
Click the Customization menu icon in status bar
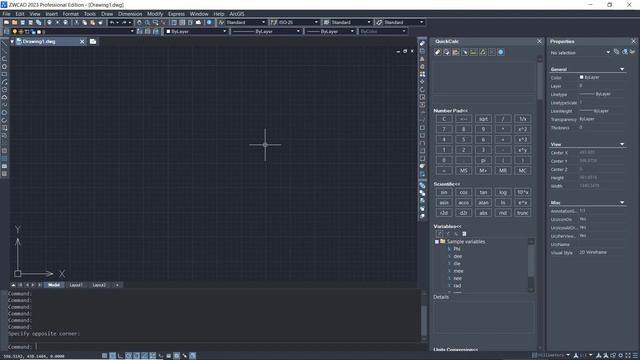coord(635,356)
